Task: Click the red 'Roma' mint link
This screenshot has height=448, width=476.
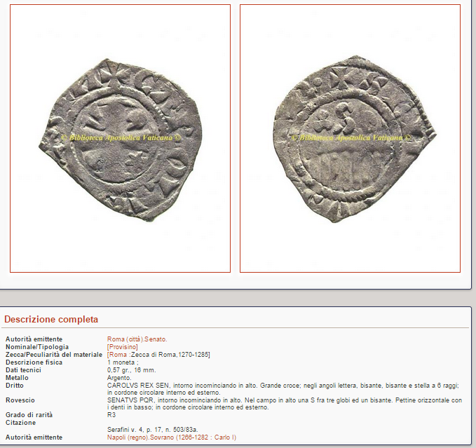Action: (x=118, y=355)
